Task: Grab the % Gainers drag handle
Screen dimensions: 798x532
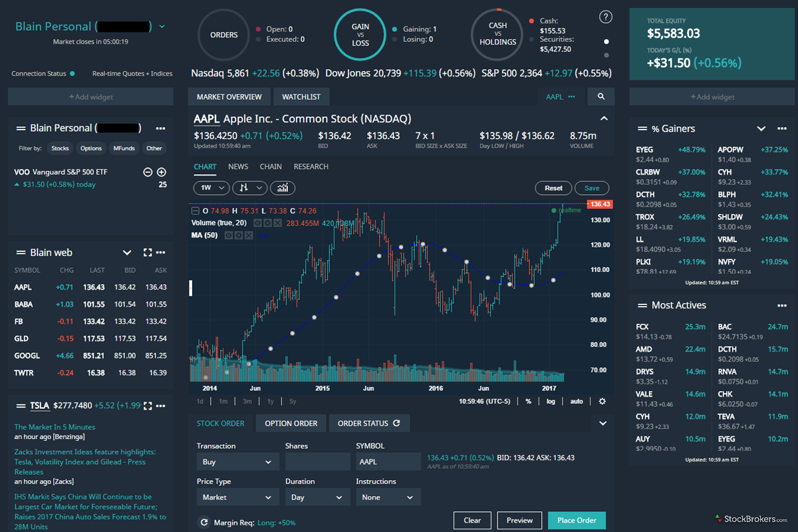Action: pyautogui.click(x=642, y=128)
